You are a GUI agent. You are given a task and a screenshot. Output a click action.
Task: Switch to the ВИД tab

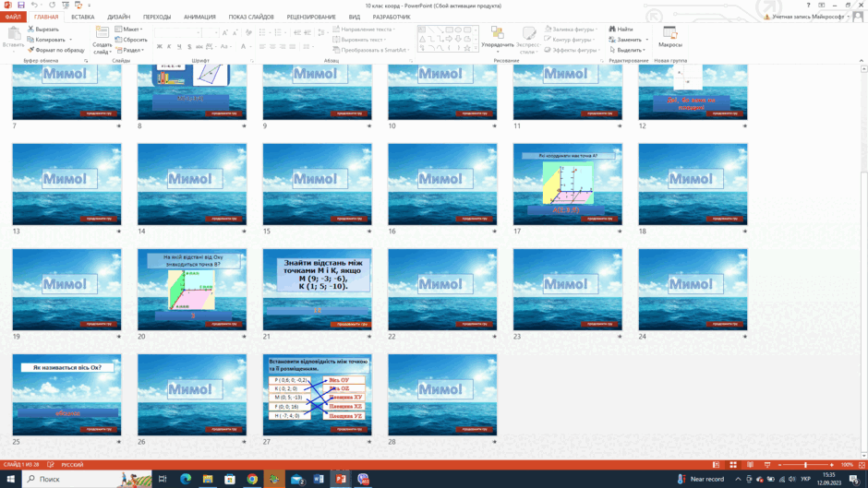[x=355, y=18]
